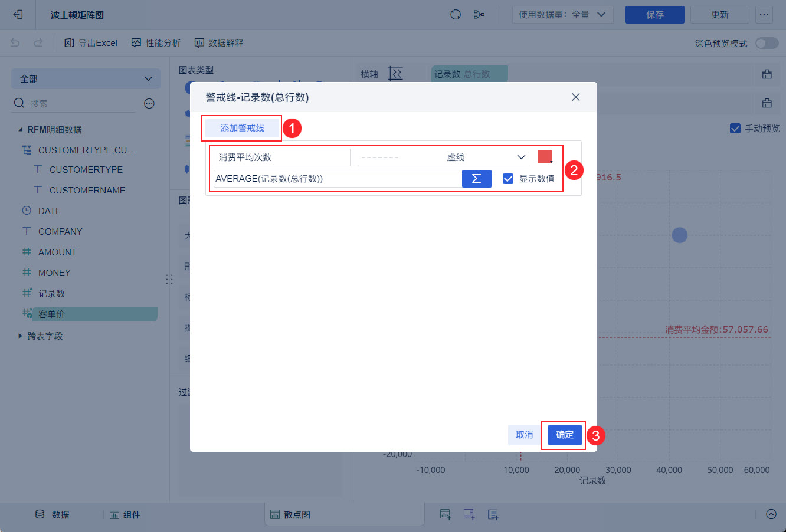Expand the 全部 field filter dropdown
Viewport: 786px width, 532px height.
(x=86, y=79)
